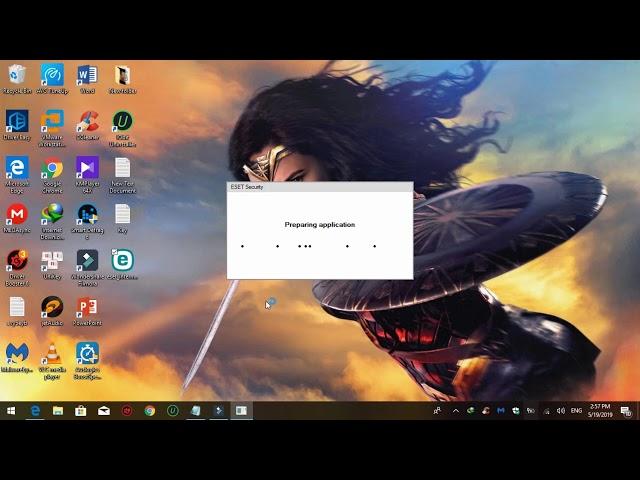This screenshot has width=640, height=480.
Task: Open the Internet Download Manager desktop shortcut
Action: click(52, 221)
